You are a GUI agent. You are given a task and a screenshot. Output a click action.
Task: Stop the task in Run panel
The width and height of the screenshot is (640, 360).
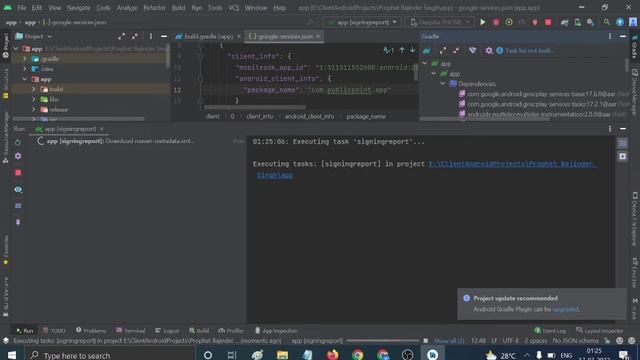coord(18,173)
